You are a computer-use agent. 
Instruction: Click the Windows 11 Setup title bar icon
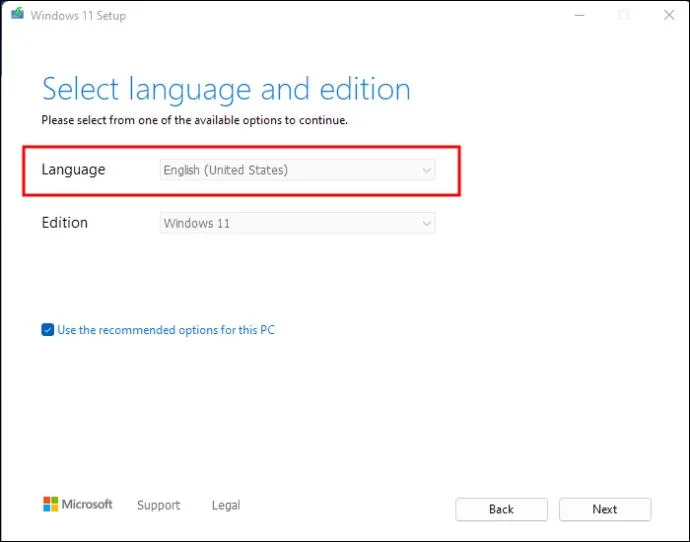point(18,14)
